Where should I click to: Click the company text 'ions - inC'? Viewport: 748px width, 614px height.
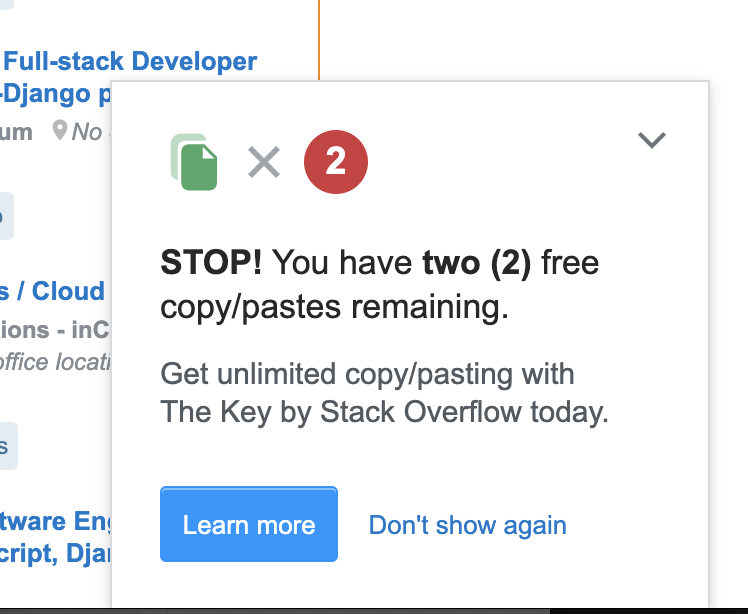click(55, 330)
